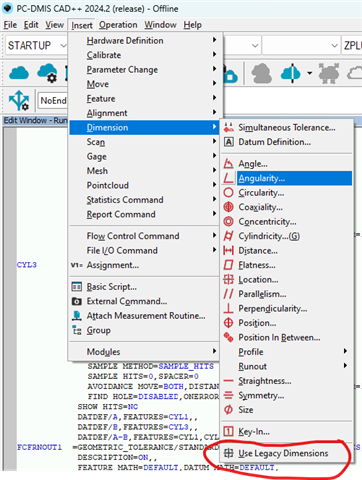Open the Window menu
Image resolution: width=362 pixels, height=480 pixels.
point(160,25)
